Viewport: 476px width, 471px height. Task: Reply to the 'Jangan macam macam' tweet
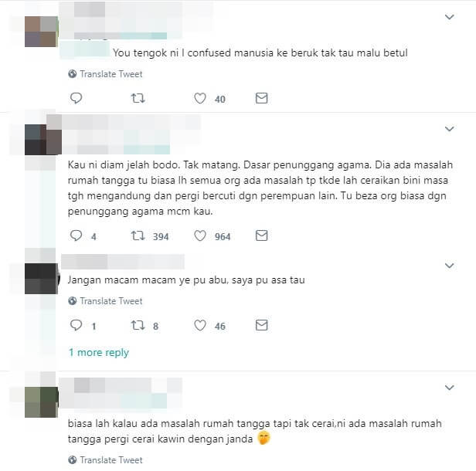(76, 325)
